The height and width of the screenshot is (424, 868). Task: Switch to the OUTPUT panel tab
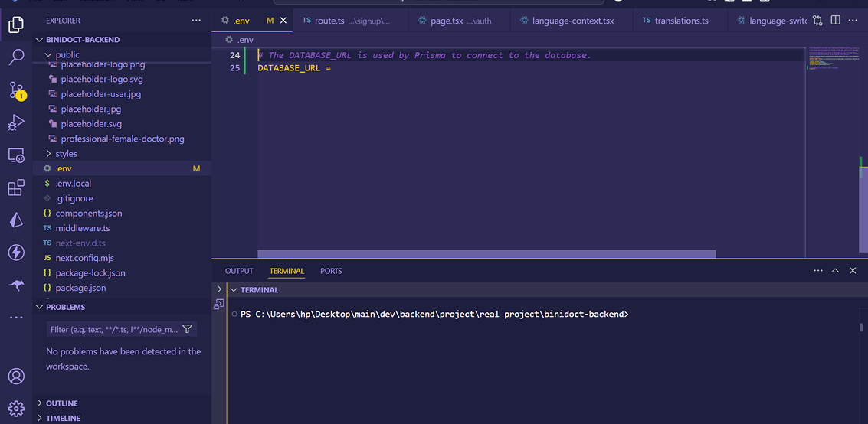[239, 271]
